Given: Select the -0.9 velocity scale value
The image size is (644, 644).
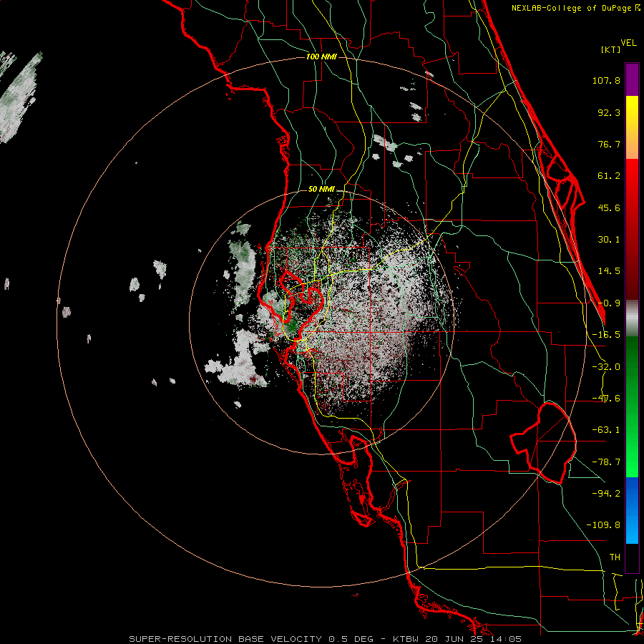Looking at the screenshot, I should pyautogui.click(x=609, y=303).
